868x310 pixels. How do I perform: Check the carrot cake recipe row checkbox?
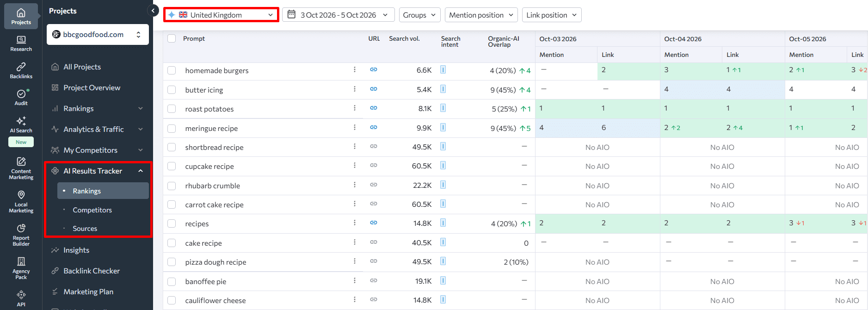[x=172, y=205]
